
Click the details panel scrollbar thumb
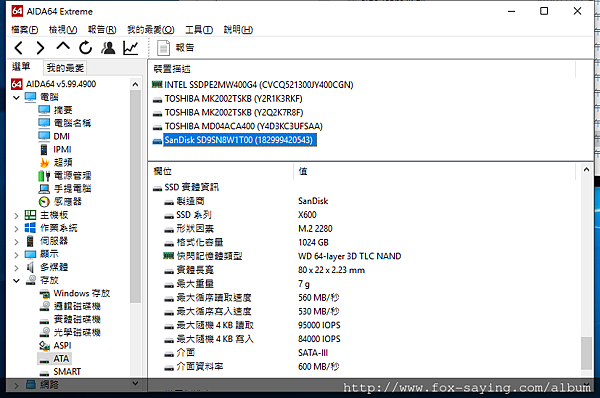[586, 353]
